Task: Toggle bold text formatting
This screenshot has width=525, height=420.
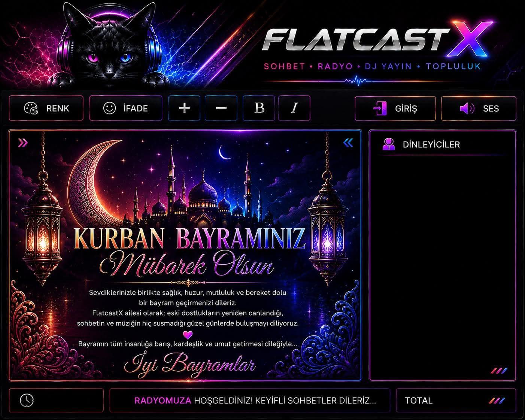Action: click(x=259, y=108)
